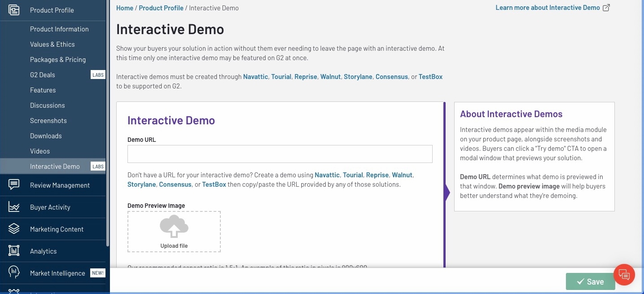Open Values & Ethics in sidebar
Viewport: 644px width, 294px height.
tap(52, 44)
